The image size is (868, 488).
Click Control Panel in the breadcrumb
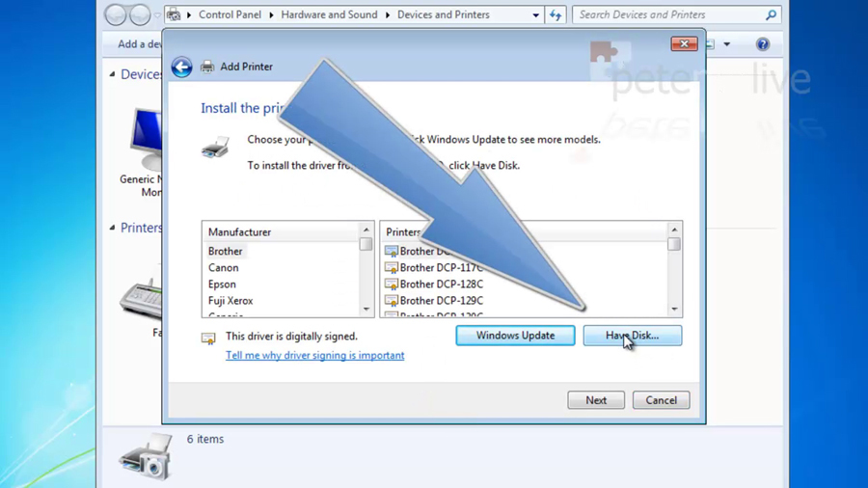click(230, 14)
